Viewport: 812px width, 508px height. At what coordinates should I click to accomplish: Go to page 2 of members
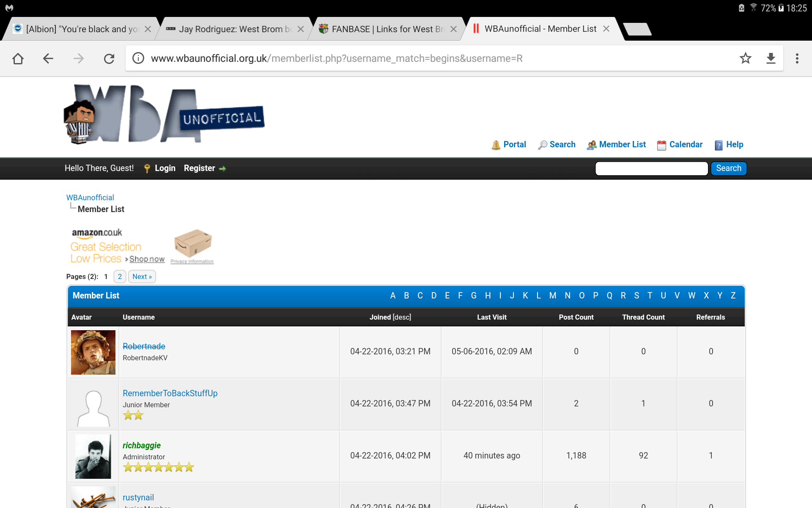(120, 276)
